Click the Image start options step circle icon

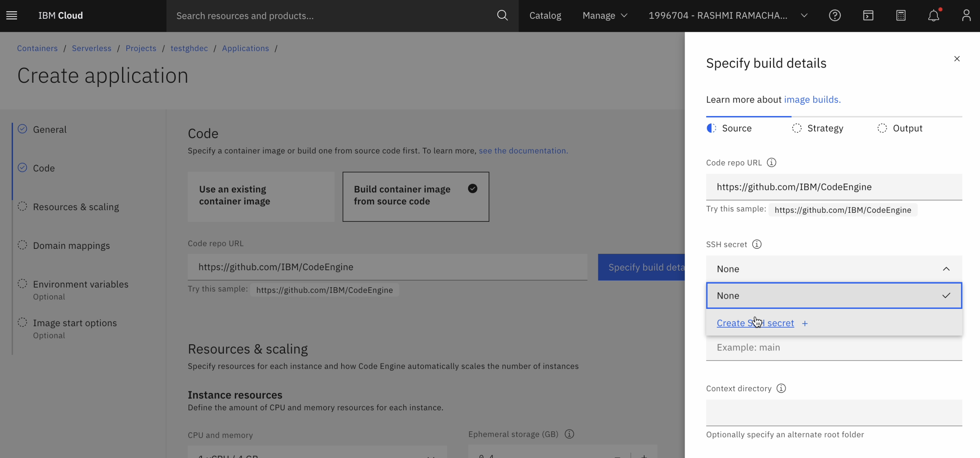coord(22,323)
